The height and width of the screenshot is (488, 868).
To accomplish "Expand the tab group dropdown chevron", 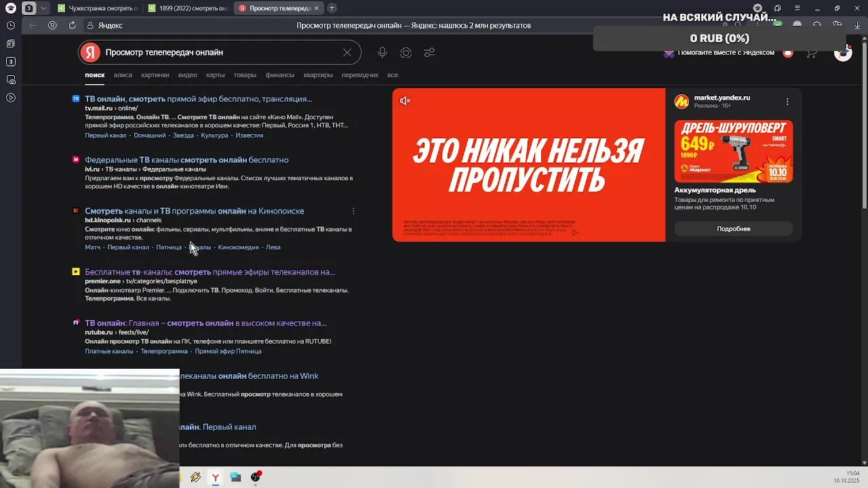I will pyautogui.click(x=44, y=8).
